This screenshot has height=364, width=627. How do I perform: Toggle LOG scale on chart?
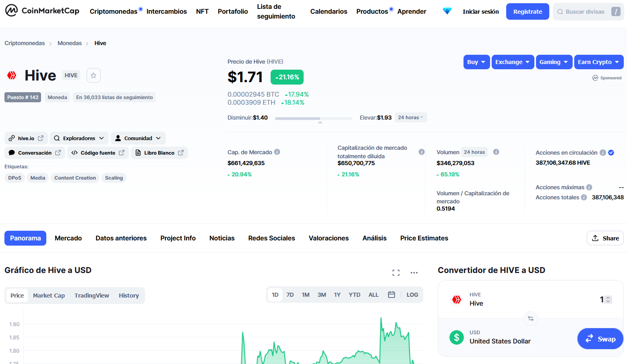(412, 295)
